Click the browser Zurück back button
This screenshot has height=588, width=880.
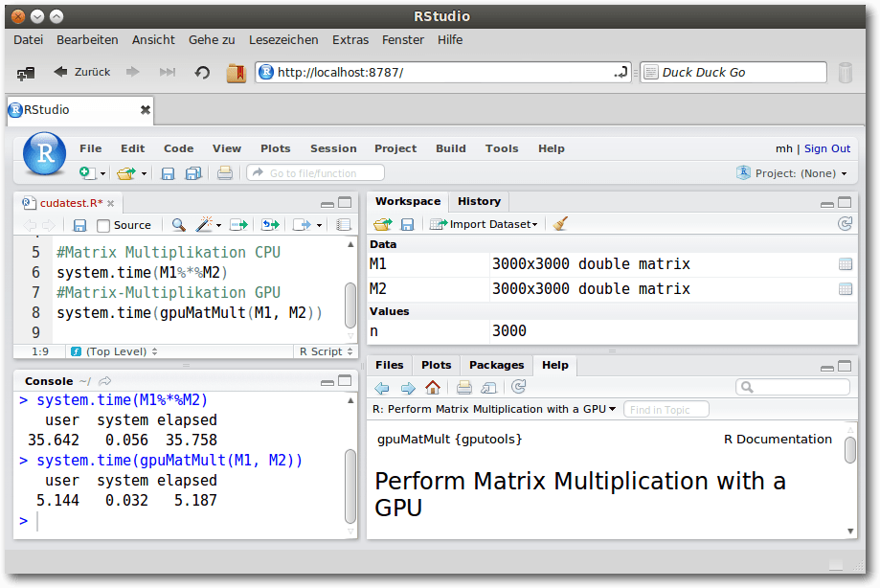[x=82, y=72]
